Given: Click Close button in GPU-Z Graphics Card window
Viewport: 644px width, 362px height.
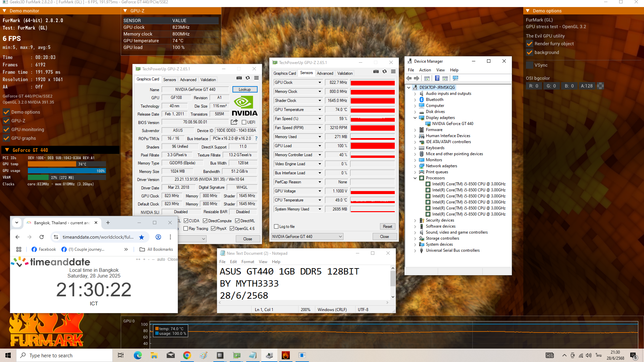Looking at the screenshot, I should 248,239.
